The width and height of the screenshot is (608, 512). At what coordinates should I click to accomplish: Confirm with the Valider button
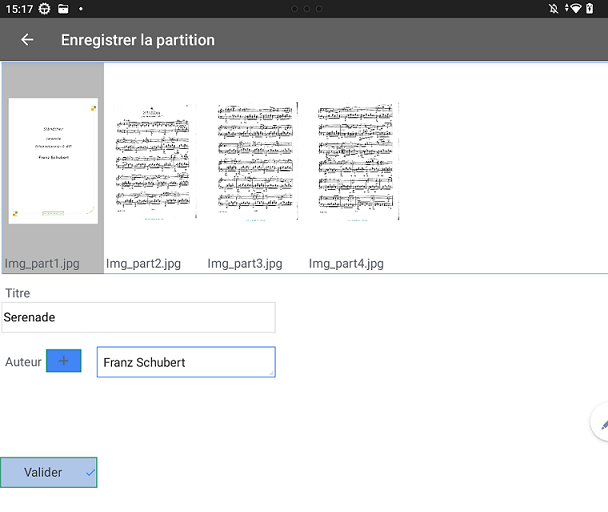(48, 472)
